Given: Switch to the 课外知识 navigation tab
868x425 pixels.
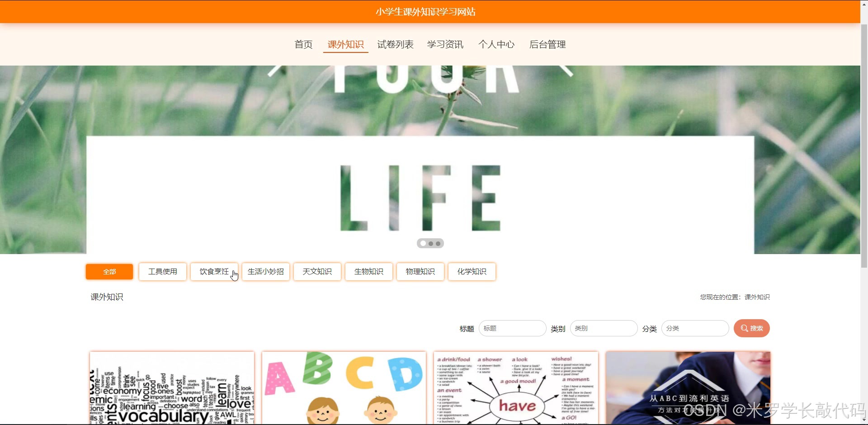Looking at the screenshot, I should click(345, 44).
